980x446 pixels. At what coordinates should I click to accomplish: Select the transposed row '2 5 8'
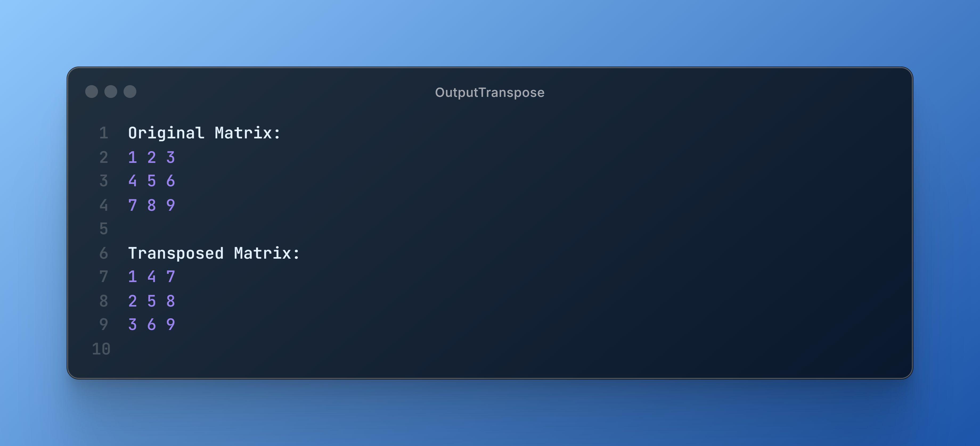pyautogui.click(x=152, y=301)
